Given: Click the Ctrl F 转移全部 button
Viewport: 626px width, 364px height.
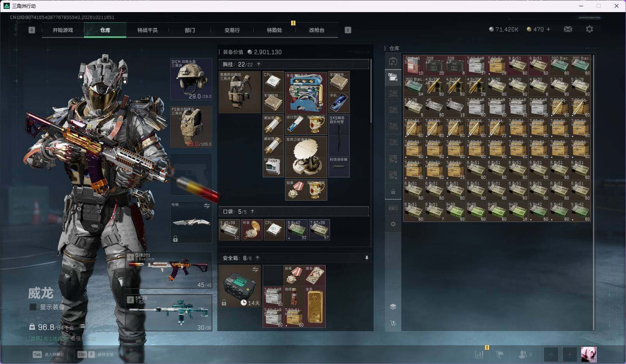Looking at the screenshot, I should pos(96,355).
